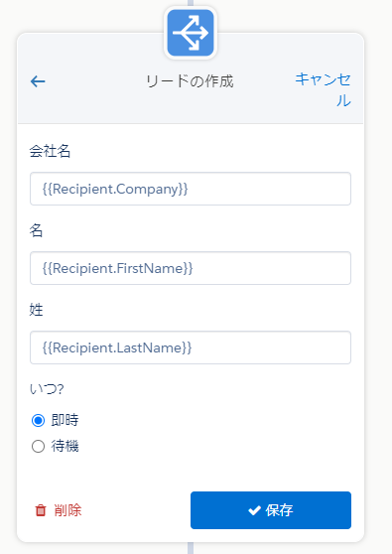This screenshot has height=554, width=392.
Task: Go back using the left arrow icon
Action: coord(38,81)
